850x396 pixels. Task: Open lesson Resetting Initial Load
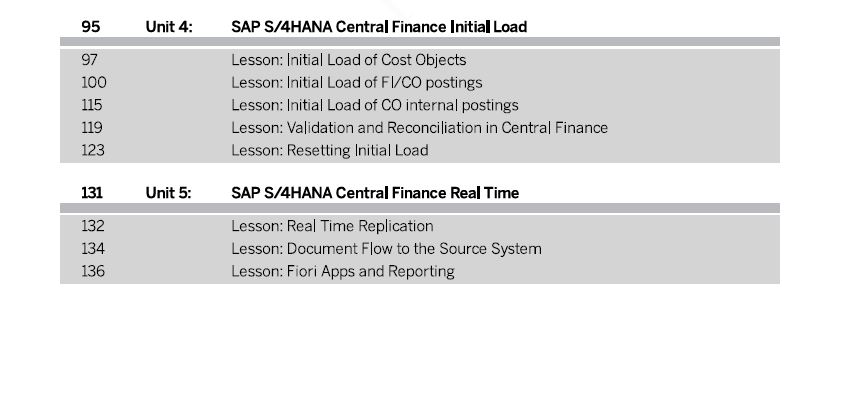pyautogui.click(x=330, y=151)
